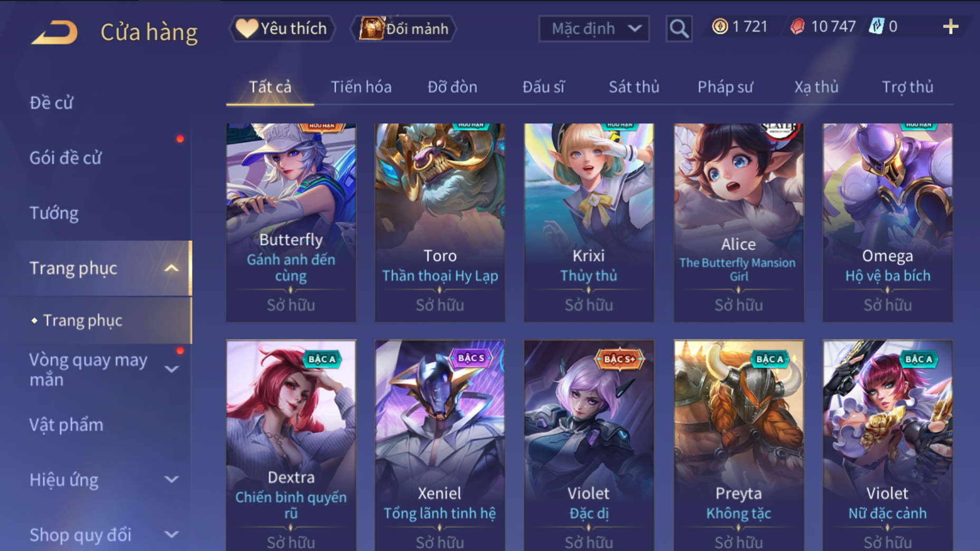Click the plus icon to add currency
This screenshot has height=551, width=980.
click(950, 27)
